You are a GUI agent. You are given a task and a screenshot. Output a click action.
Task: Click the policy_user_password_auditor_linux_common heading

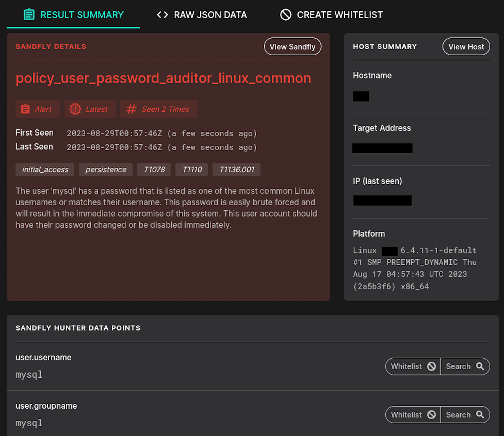coord(163,78)
